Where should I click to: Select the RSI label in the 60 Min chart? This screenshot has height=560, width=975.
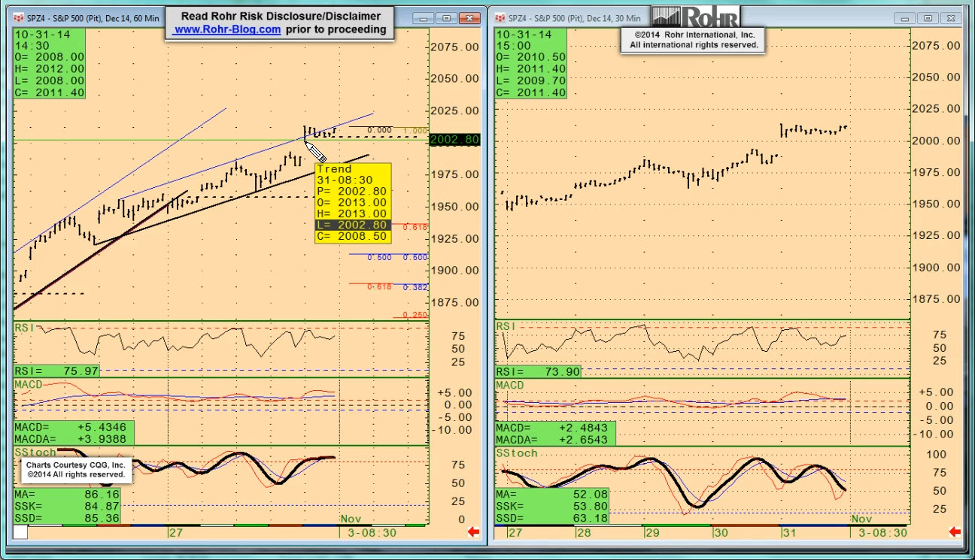click(26, 327)
